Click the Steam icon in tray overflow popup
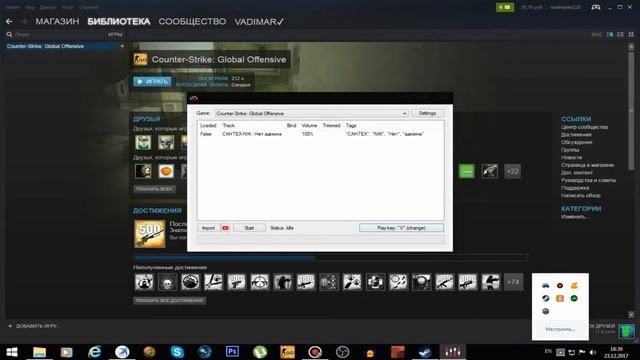640x360 pixels. click(545, 298)
